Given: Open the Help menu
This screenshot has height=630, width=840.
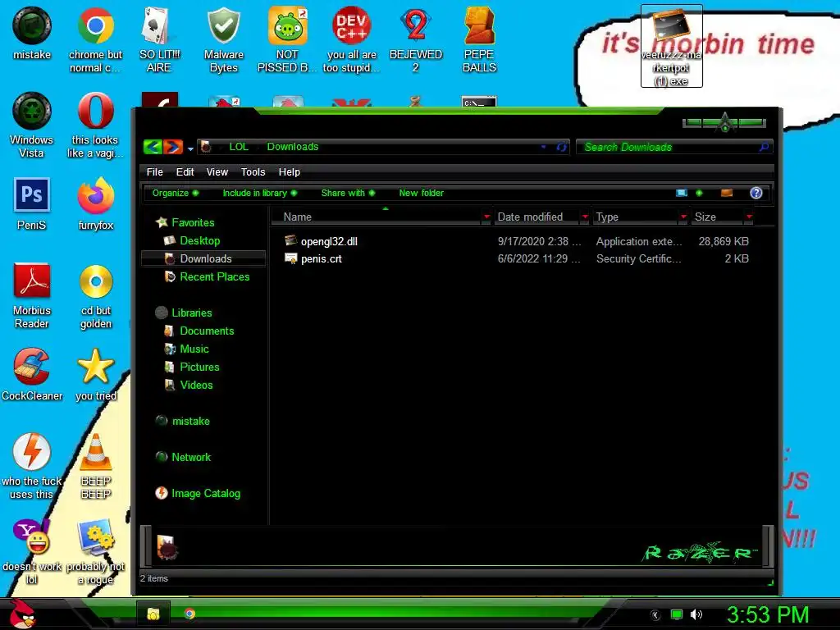Looking at the screenshot, I should 290,172.
